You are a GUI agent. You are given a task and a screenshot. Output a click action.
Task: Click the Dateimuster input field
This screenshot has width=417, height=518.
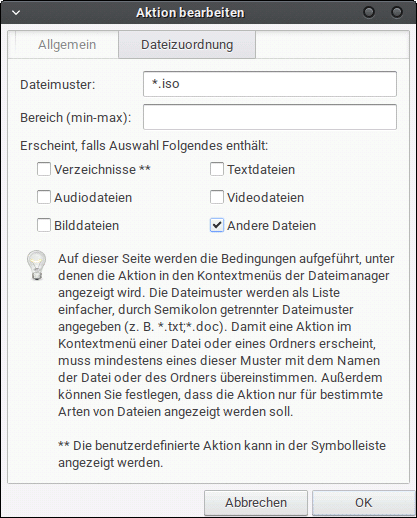pyautogui.click(x=270, y=84)
